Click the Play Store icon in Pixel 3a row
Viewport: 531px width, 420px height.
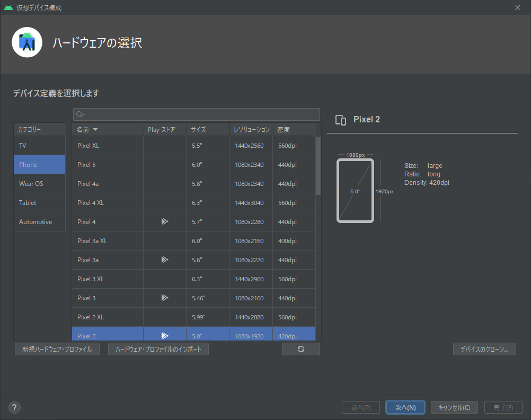point(165,260)
